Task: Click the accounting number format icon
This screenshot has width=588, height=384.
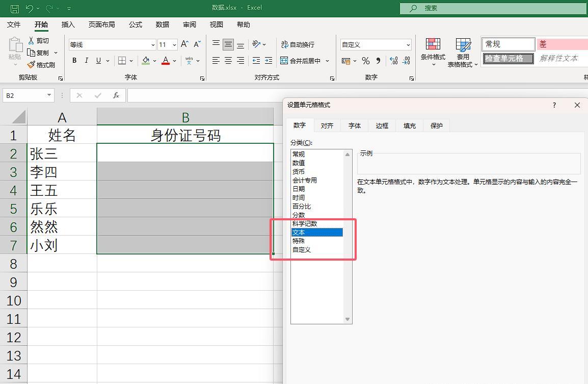Action: [x=346, y=61]
